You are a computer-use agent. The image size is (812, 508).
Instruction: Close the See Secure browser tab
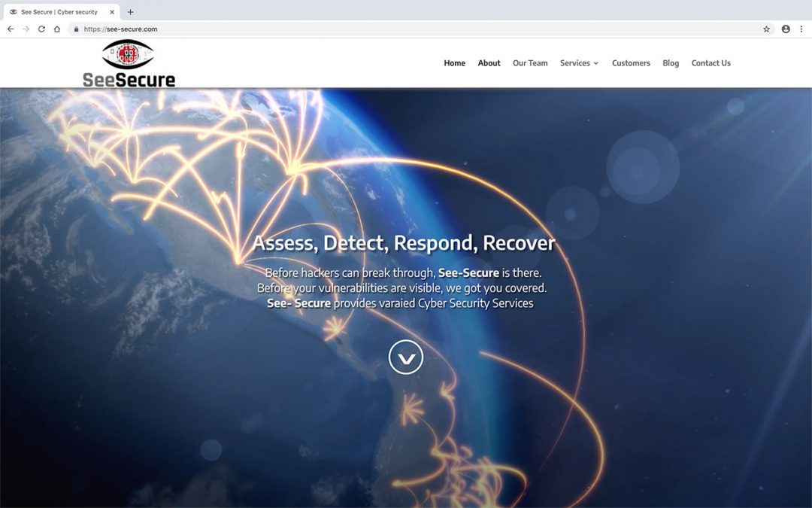112,12
